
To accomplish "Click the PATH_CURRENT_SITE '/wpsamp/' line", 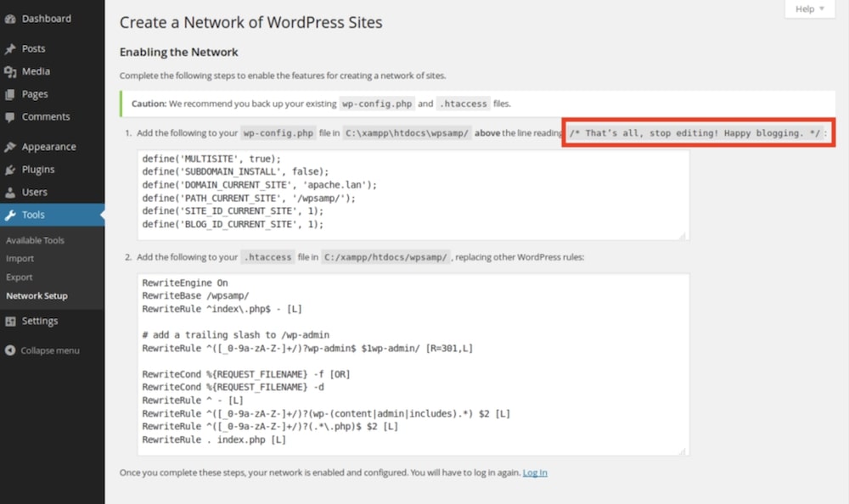I will tap(249, 199).
